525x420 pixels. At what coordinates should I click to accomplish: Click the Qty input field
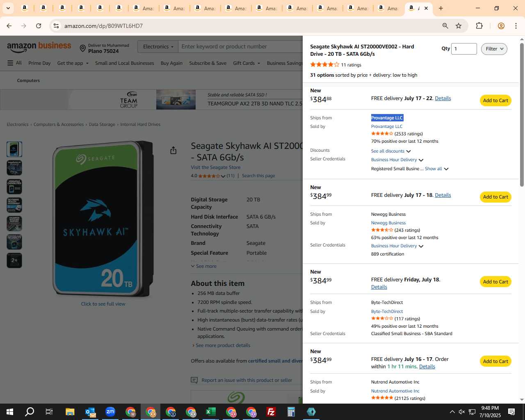(x=464, y=49)
